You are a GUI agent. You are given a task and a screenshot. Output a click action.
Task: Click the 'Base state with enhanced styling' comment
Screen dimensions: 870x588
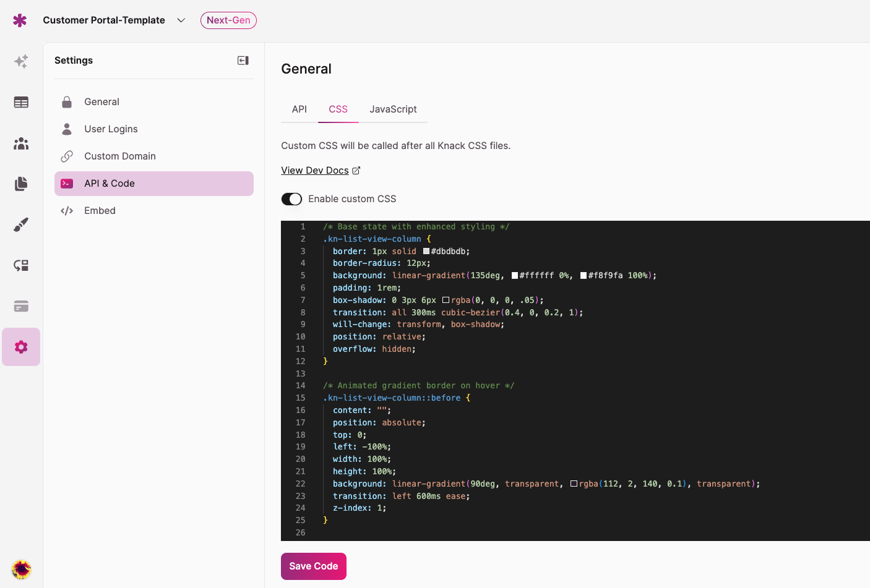(x=416, y=227)
